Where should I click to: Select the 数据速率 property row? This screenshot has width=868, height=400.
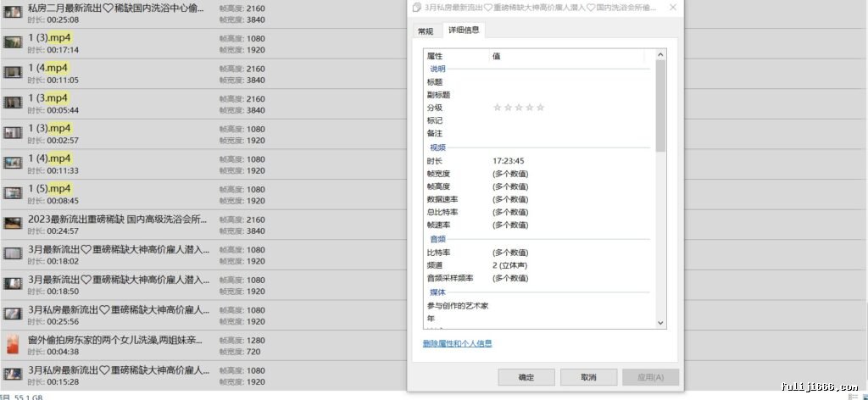pos(538,199)
